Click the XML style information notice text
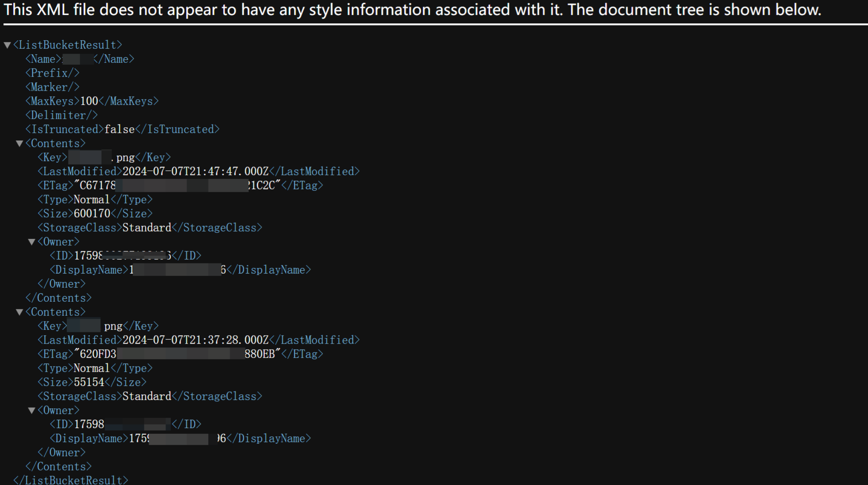Image resolution: width=868 pixels, height=485 pixels. point(412,10)
